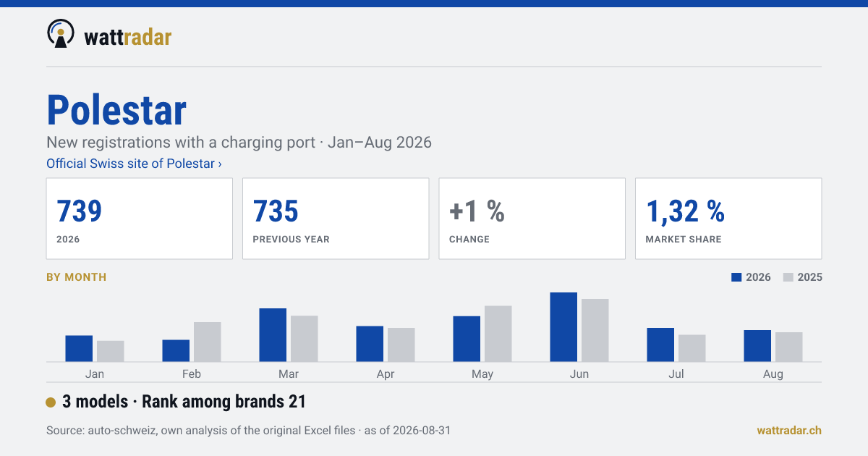Screen dimensions: 868x456
Task: Click the blue 2026 bar for Jan
Action: pos(79,348)
